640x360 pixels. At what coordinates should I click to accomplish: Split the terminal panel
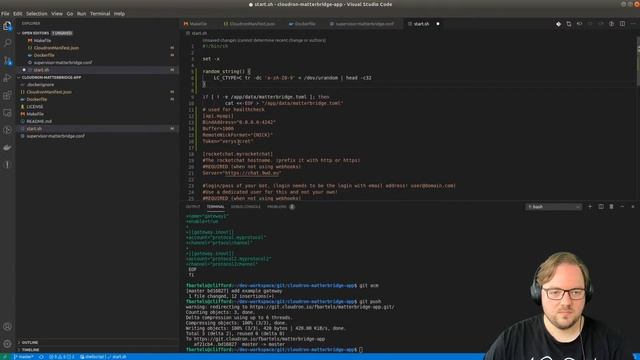pyautogui.click(x=601, y=207)
